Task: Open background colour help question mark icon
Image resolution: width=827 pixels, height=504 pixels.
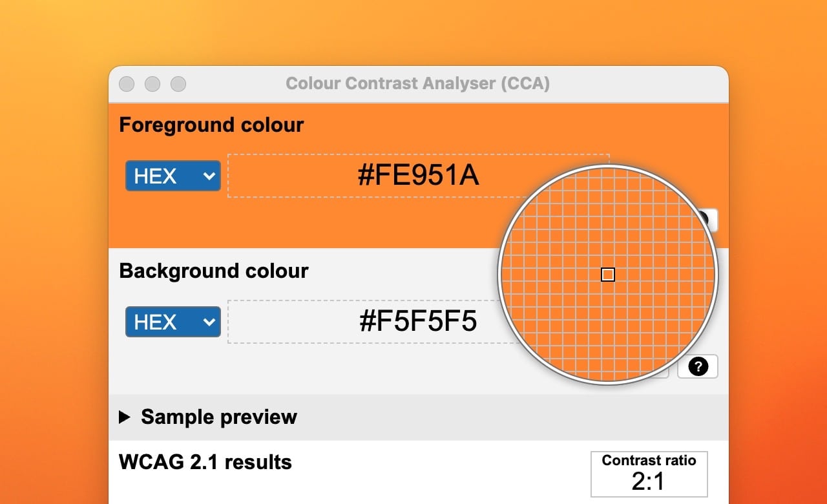Action: tap(697, 367)
